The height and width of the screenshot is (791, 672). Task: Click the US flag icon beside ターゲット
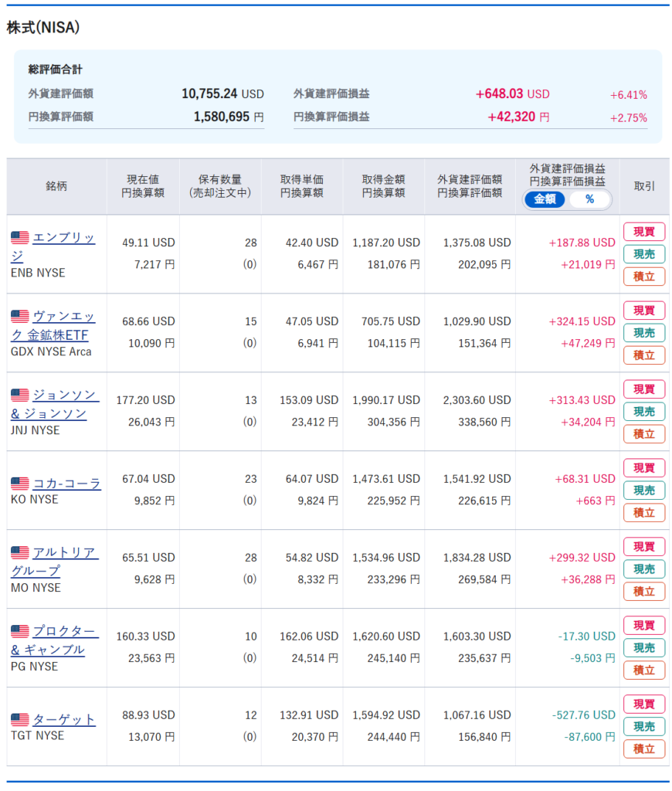[19, 720]
